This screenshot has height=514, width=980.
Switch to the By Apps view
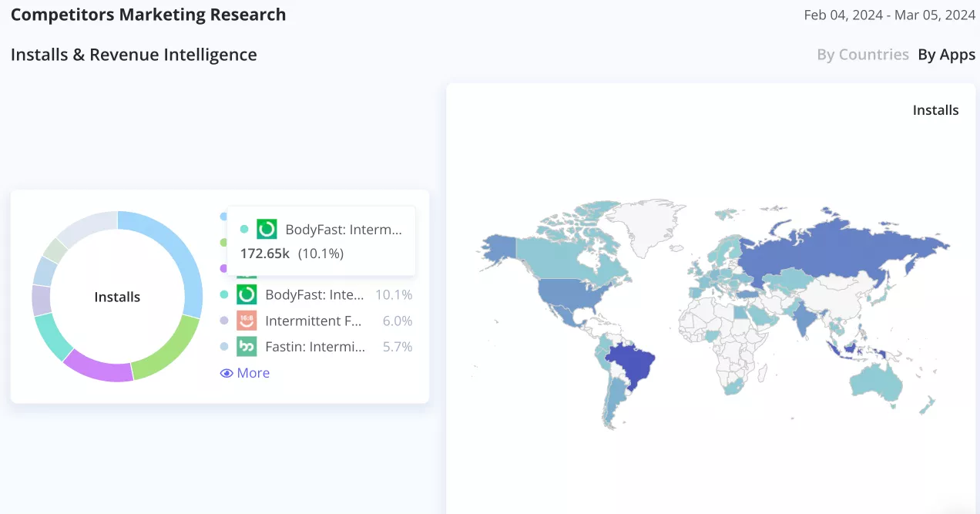coord(947,55)
